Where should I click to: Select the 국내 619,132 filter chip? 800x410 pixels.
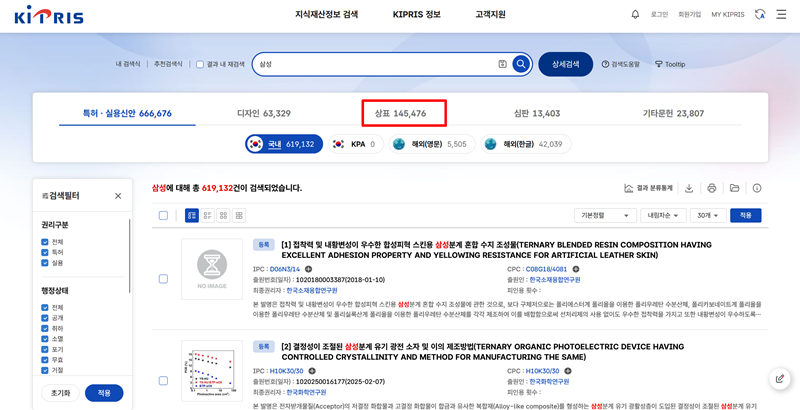point(284,144)
